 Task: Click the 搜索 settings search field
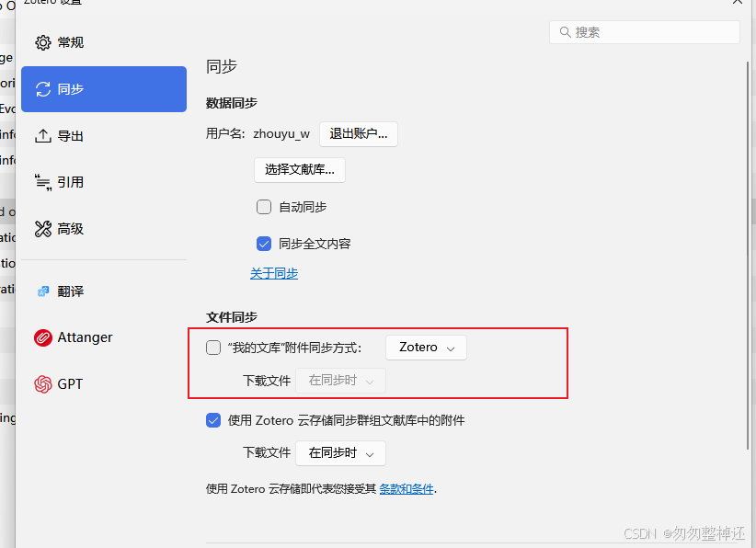(x=645, y=32)
